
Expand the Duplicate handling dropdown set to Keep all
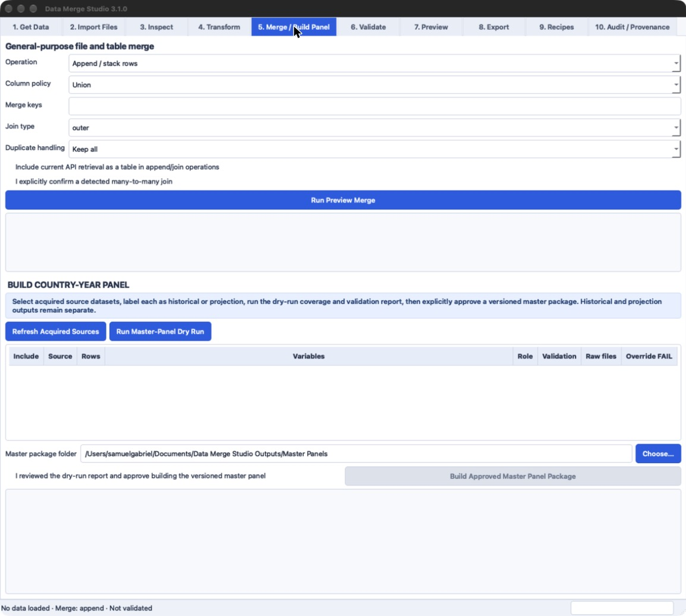pyautogui.click(x=375, y=149)
